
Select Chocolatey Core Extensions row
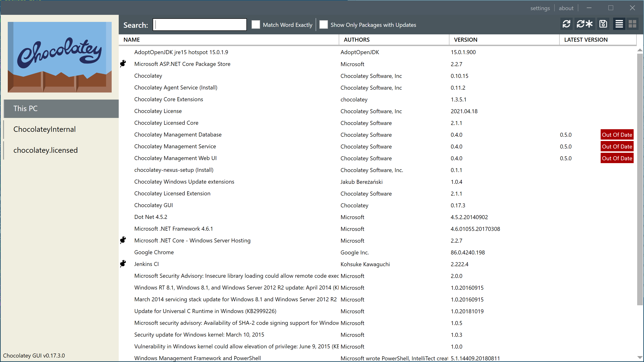(378, 99)
